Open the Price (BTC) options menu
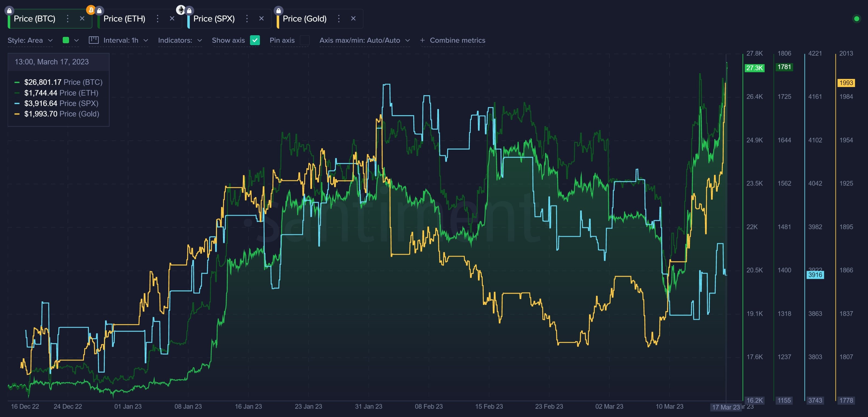This screenshot has height=417, width=868. [68, 18]
